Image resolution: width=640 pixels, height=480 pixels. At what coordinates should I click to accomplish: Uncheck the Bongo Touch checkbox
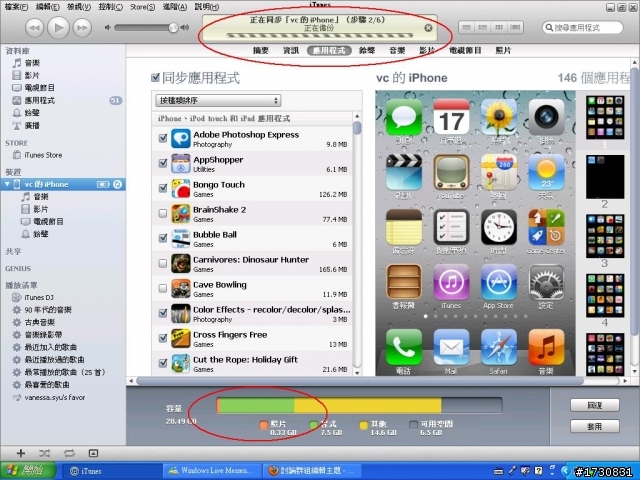162,188
